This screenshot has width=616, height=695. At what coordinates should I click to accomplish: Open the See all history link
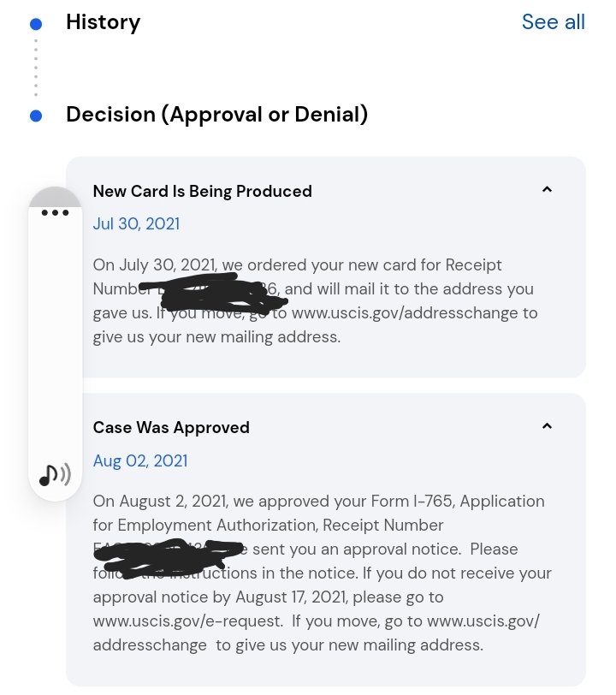point(553,22)
